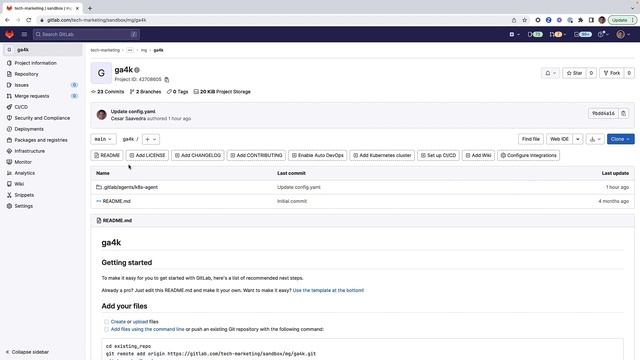Open the Update config.yaml commit at top
The image size is (640, 360).
(x=133, y=111)
